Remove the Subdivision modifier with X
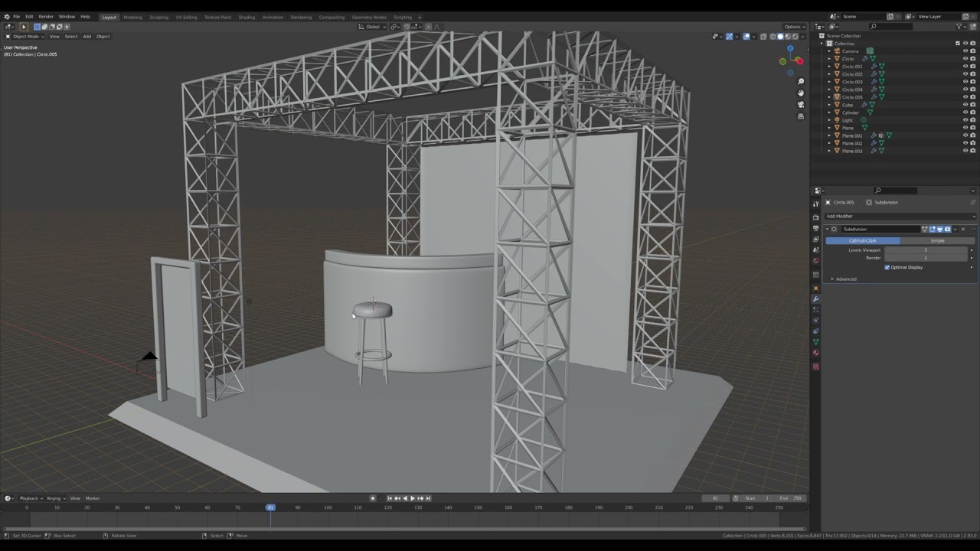980x551 pixels. pyautogui.click(x=963, y=229)
